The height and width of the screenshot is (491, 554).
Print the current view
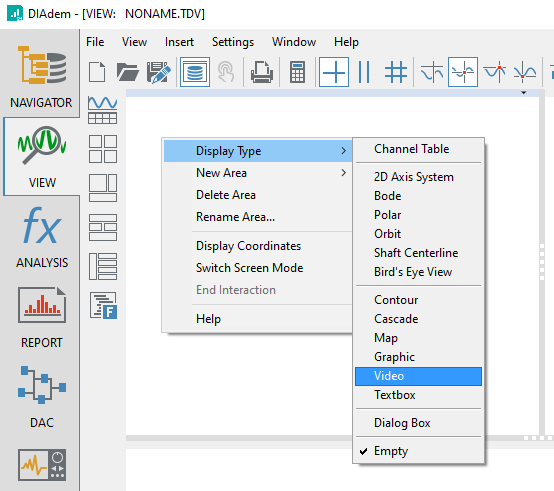pyautogui.click(x=261, y=72)
